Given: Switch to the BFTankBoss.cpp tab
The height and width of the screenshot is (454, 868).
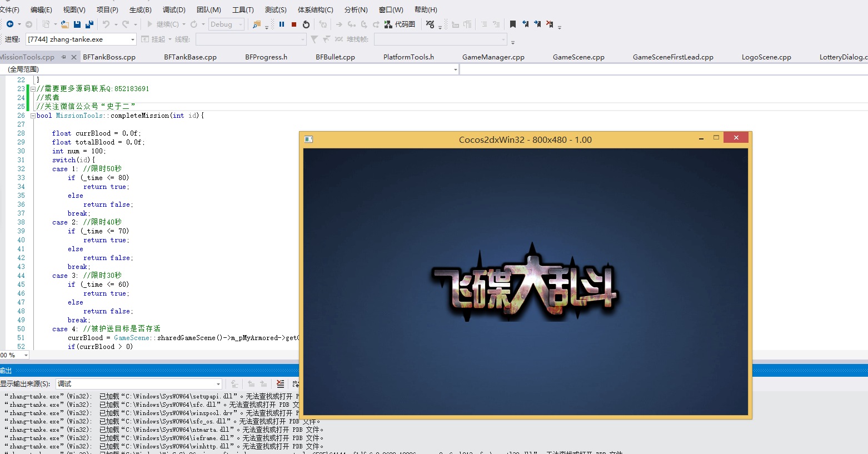Looking at the screenshot, I should [109, 57].
